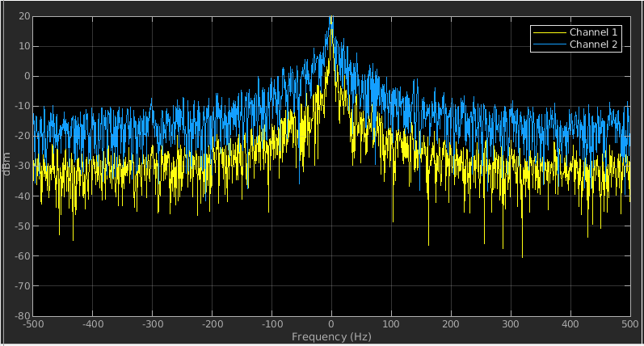Click the -200 Hz tick label
644x346 pixels.
click(213, 324)
